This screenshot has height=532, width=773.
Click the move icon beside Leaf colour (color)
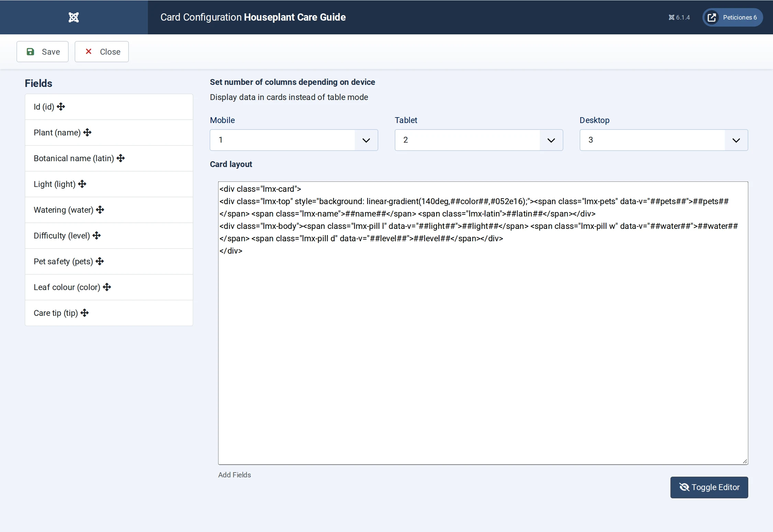pos(107,287)
